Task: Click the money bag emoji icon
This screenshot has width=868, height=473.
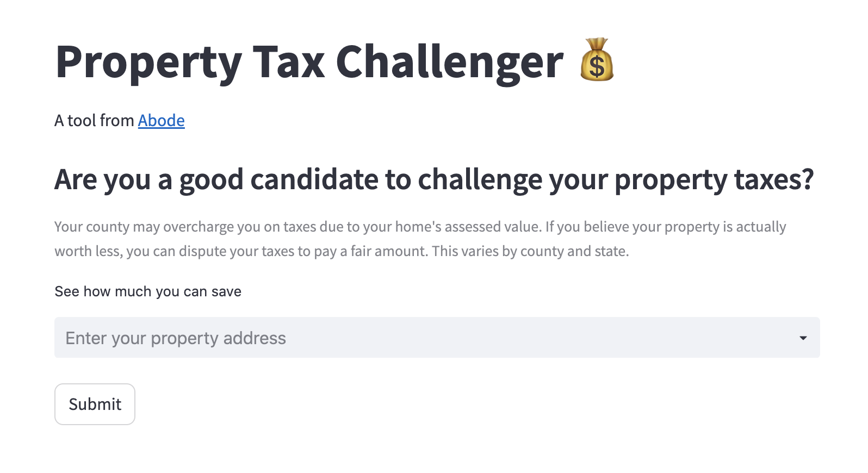Action: coord(597,60)
